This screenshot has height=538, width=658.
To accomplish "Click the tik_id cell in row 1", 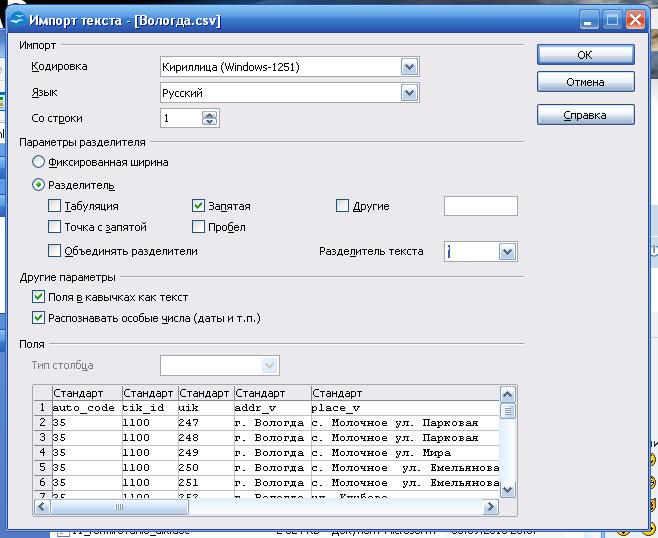I will click(x=150, y=408).
